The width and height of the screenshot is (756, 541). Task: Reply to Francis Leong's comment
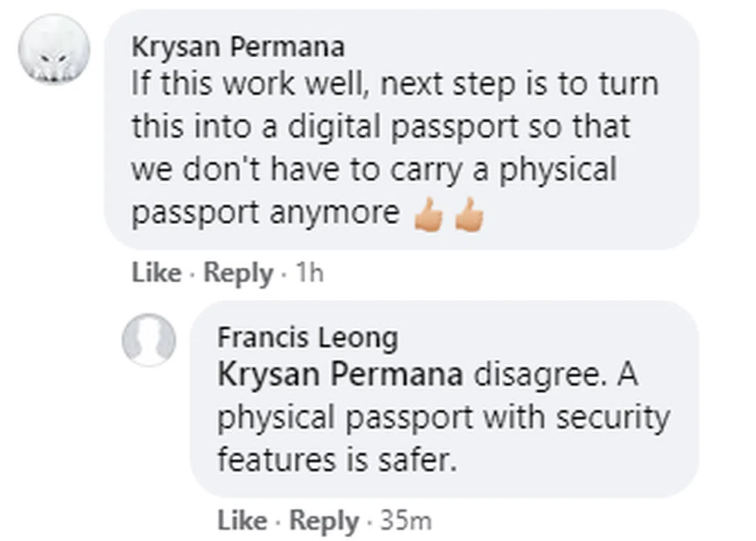(x=324, y=520)
